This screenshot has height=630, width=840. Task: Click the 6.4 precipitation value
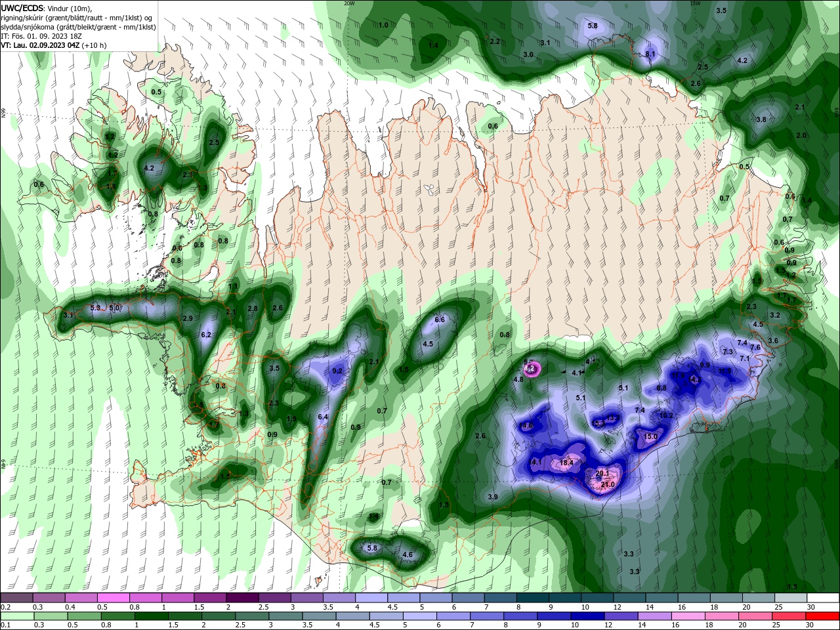[322, 417]
